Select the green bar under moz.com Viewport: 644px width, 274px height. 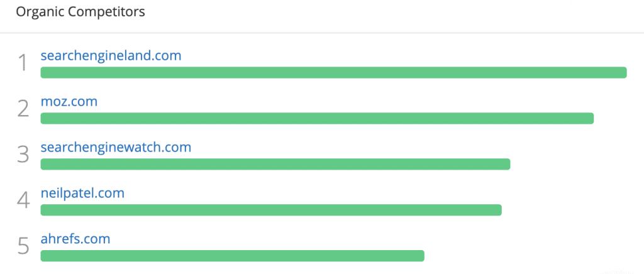(x=317, y=118)
